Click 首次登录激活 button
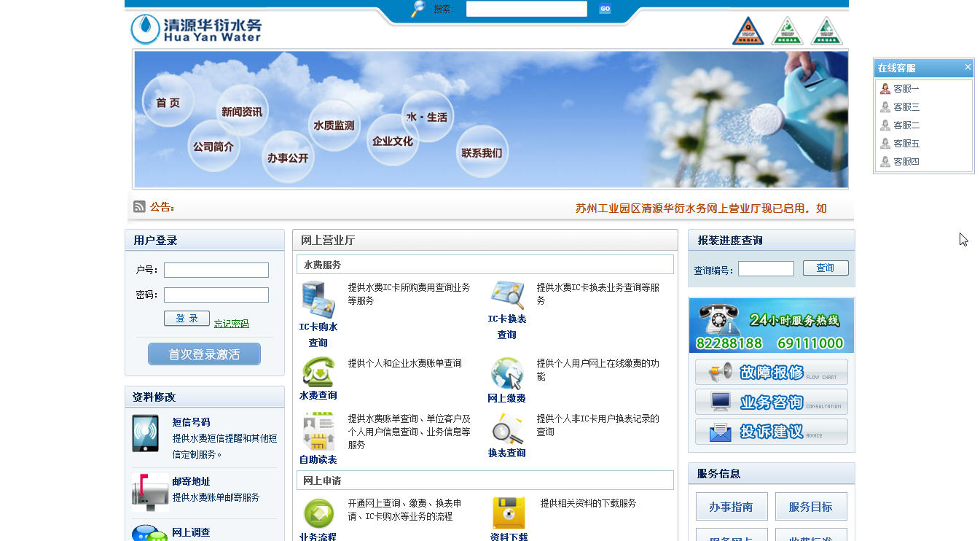Screen dimensions: 980x541 [x=204, y=354]
